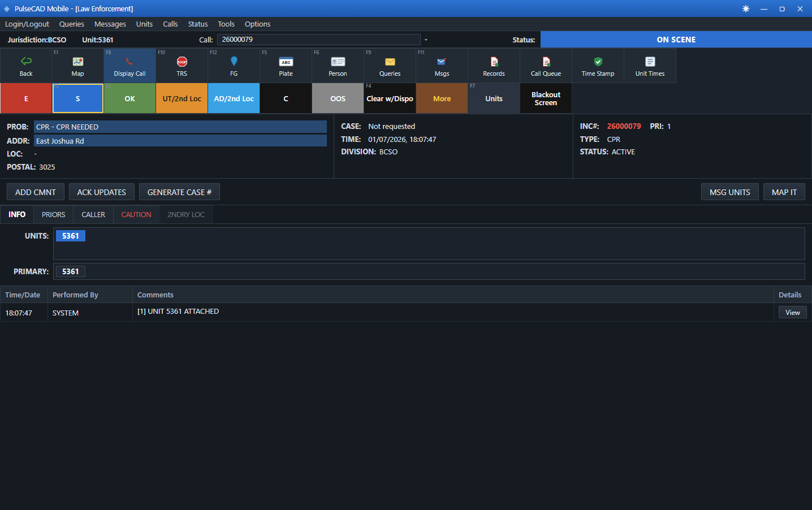Click the PulseCAD app logo icon
This screenshot has height=510, width=812.
7,9
